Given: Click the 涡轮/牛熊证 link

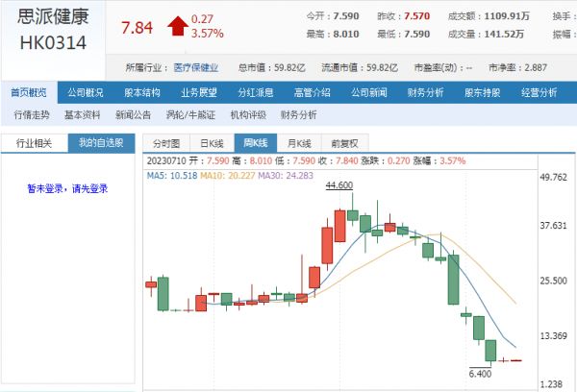Looking at the screenshot, I should 188,114.
